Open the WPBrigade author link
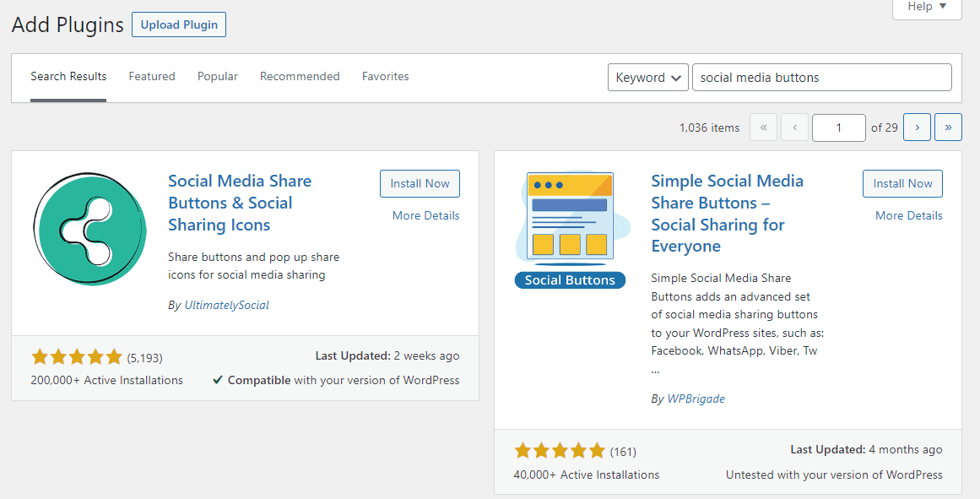 696,399
